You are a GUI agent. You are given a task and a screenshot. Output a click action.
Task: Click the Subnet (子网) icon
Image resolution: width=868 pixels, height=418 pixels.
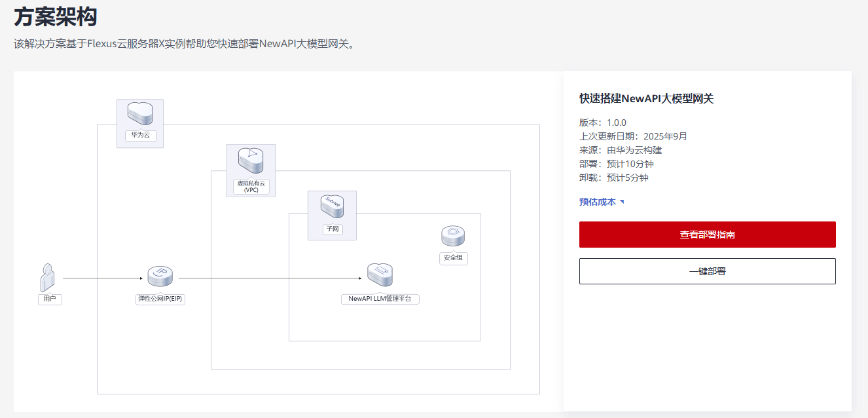[x=332, y=206]
